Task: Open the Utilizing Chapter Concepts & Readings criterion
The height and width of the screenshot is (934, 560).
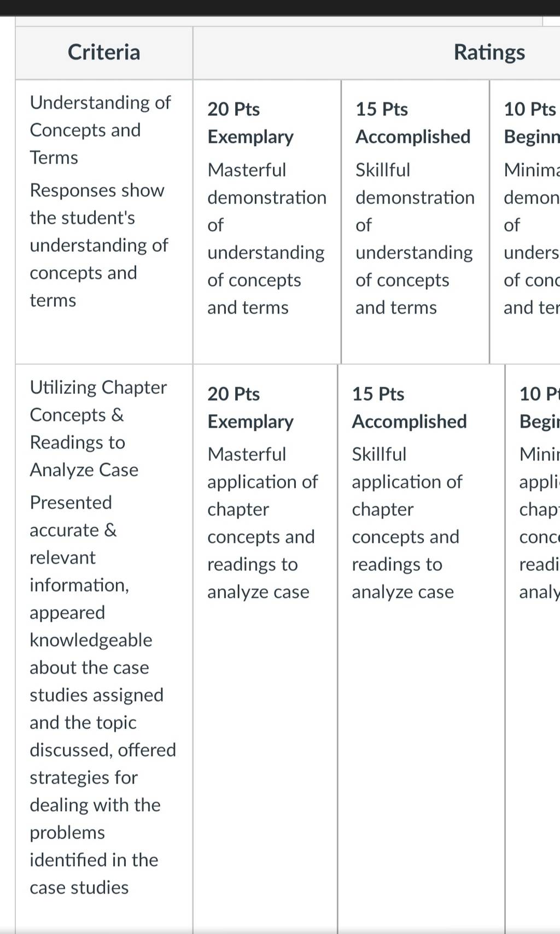Action: click(x=98, y=428)
